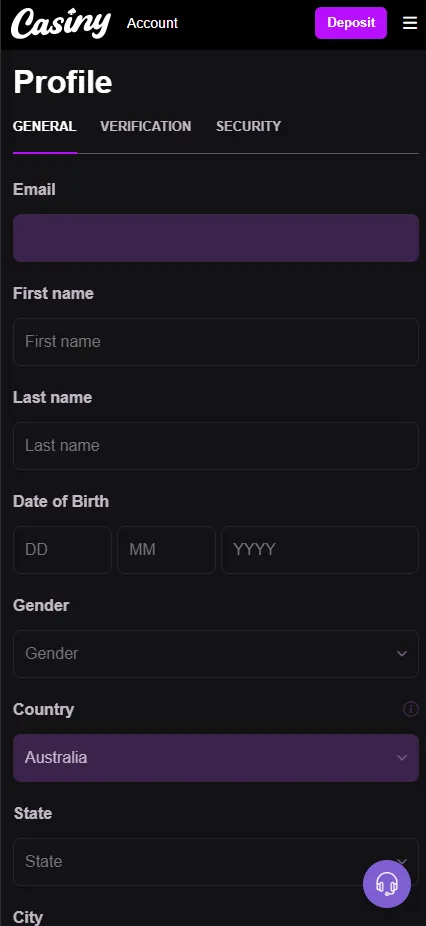Screen dimensions: 426x926
Task: Expand the Gender dropdown
Action: pos(216,654)
